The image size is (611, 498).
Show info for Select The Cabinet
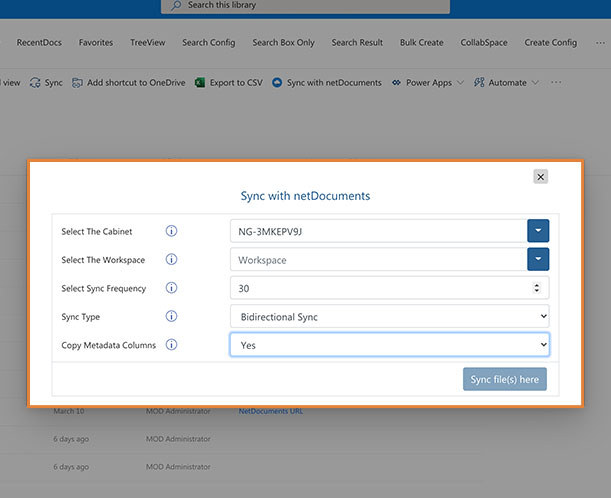pos(171,231)
